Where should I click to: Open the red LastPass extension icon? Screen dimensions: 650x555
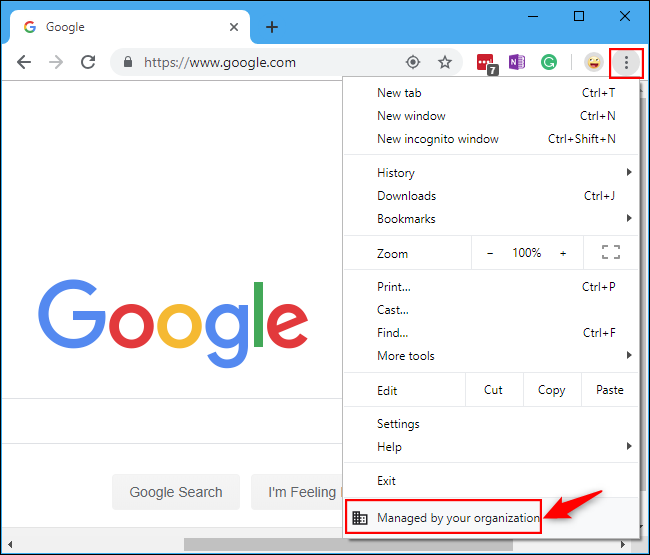[487, 64]
